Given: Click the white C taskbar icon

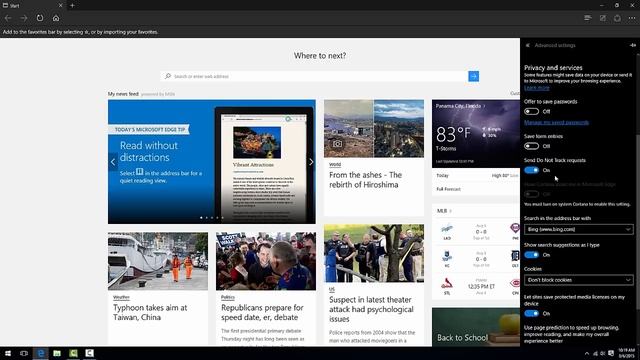Looking at the screenshot, I should point(89,353).
